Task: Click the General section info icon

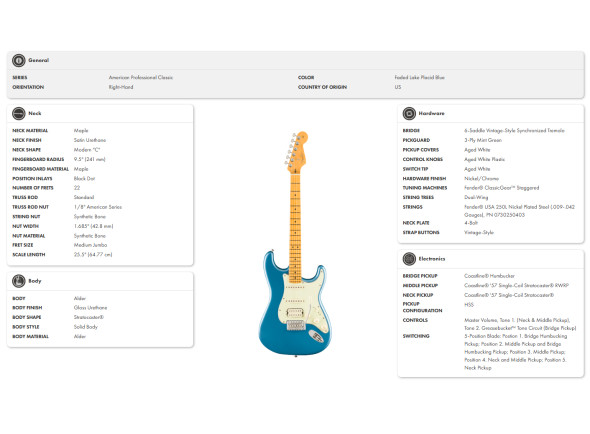Action: tap(18, 60)
